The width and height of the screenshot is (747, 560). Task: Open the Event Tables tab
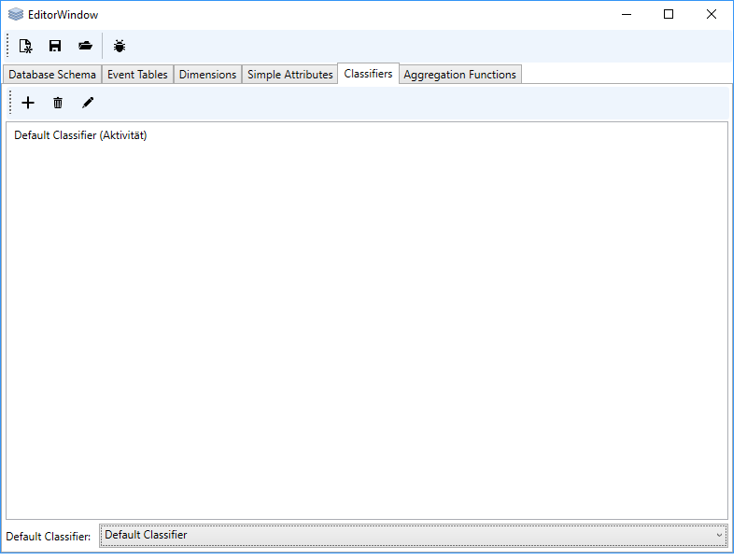coord(137,75)
